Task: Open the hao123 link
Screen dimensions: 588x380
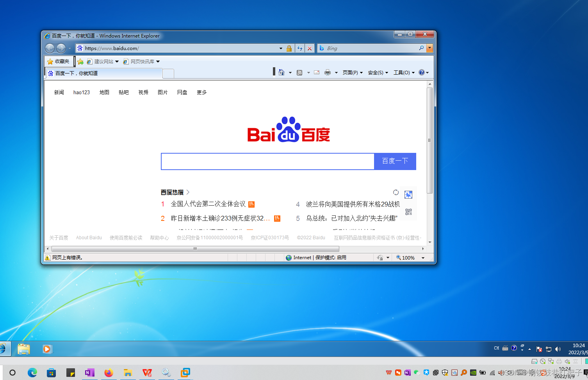Action: point(82,92)
